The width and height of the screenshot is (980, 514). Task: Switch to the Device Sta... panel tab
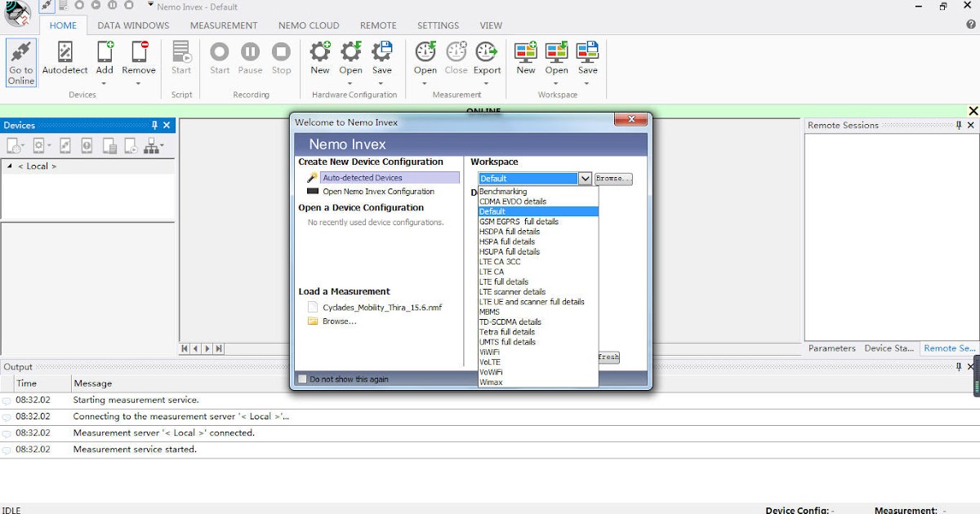(889, 348)
